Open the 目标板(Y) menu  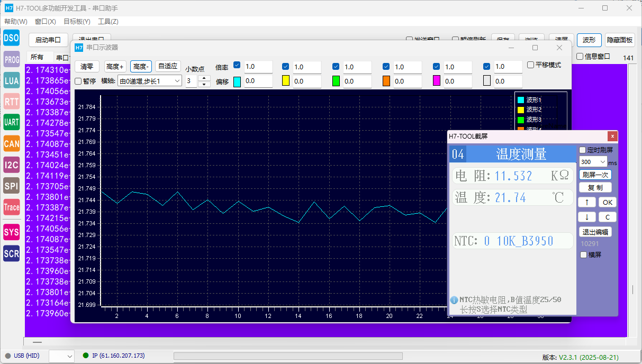tap(77, 22)
